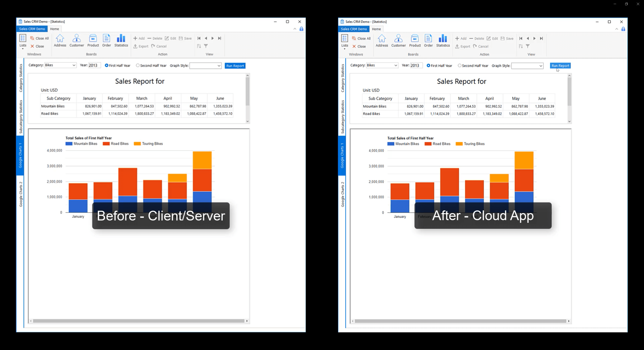Screen dimensions: 644x350
Task: Click the filter icon in the View group
Action: pos(206,46)
